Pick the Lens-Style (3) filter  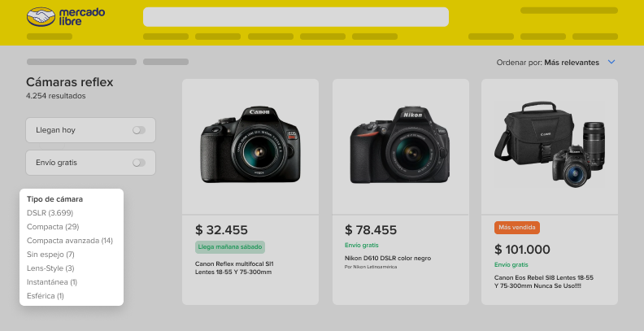50,268
